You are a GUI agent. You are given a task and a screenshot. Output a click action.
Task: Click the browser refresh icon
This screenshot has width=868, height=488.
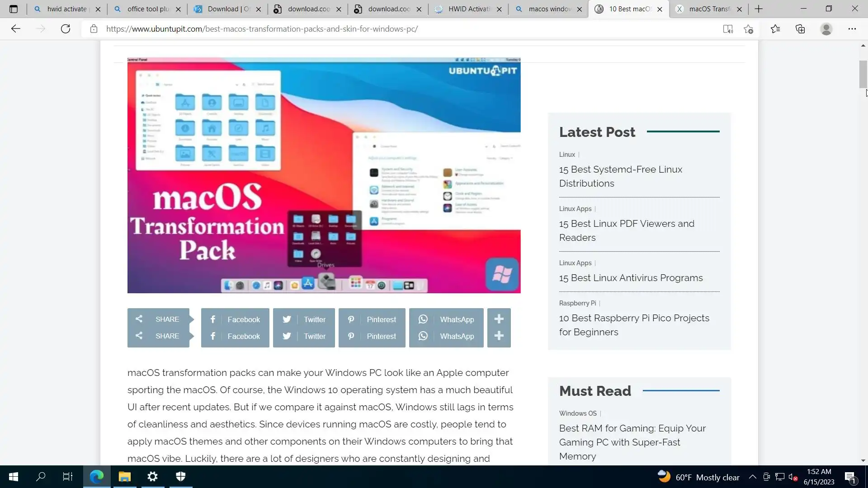(x=66, y=29)
